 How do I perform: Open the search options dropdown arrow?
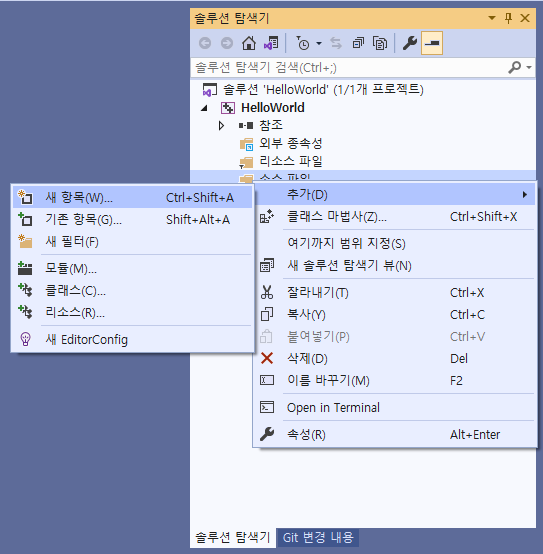[529, 67]
